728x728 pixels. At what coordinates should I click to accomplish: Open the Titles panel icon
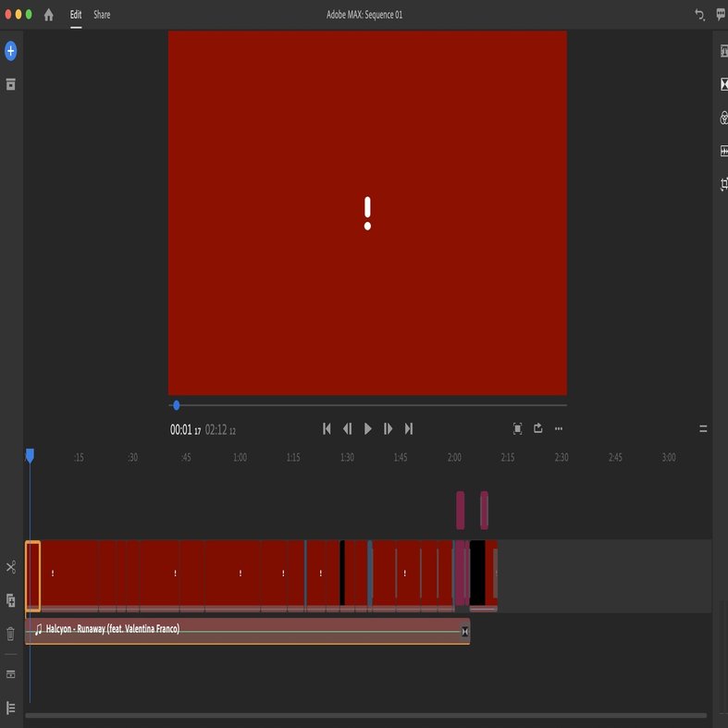[x=723, y=51]
